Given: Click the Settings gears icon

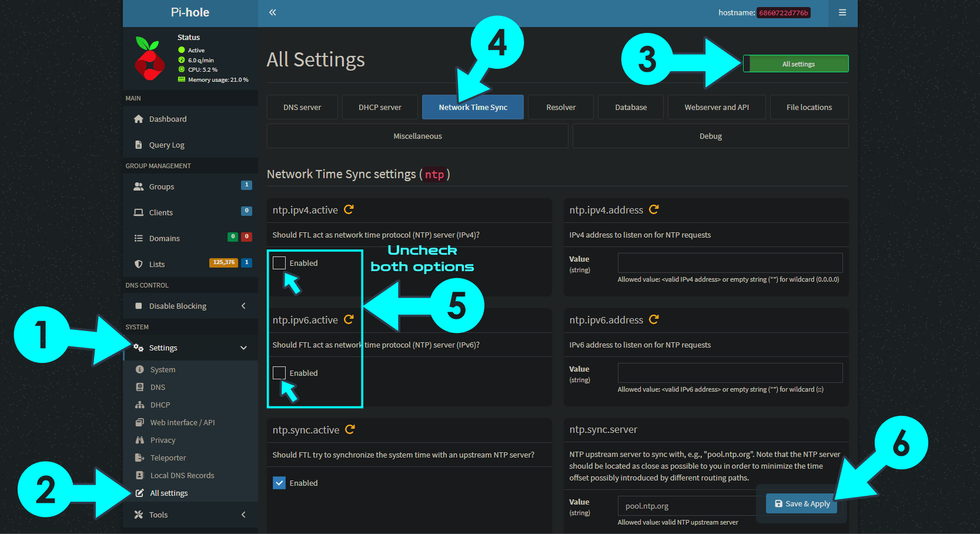Looking at the screenshot, I should tap(139, 348).
